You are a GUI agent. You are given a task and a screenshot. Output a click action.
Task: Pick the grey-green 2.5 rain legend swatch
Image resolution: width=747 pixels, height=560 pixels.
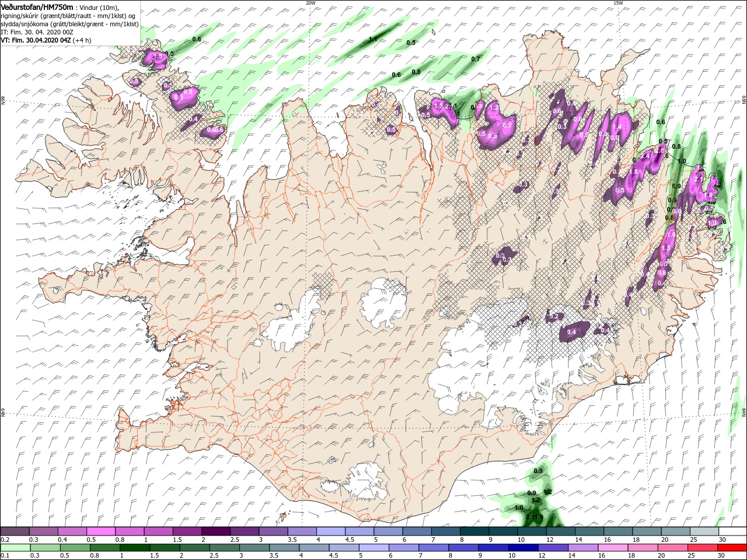[x=224, y=548]
